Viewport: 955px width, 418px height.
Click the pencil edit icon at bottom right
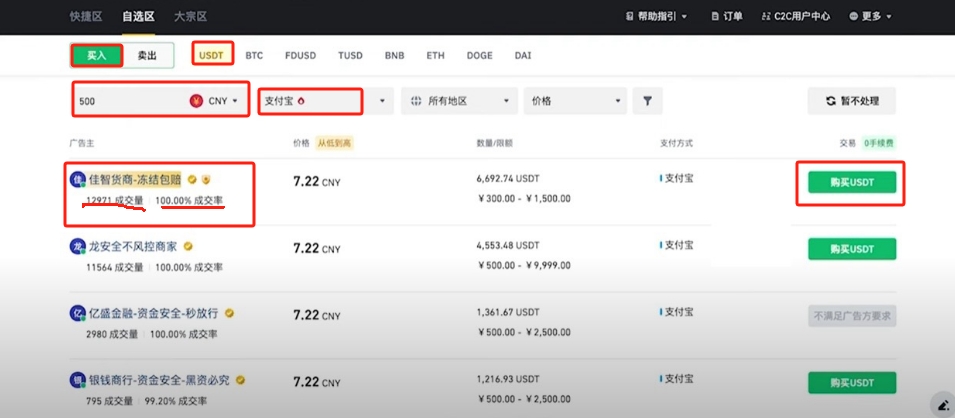tap(940, 404)
